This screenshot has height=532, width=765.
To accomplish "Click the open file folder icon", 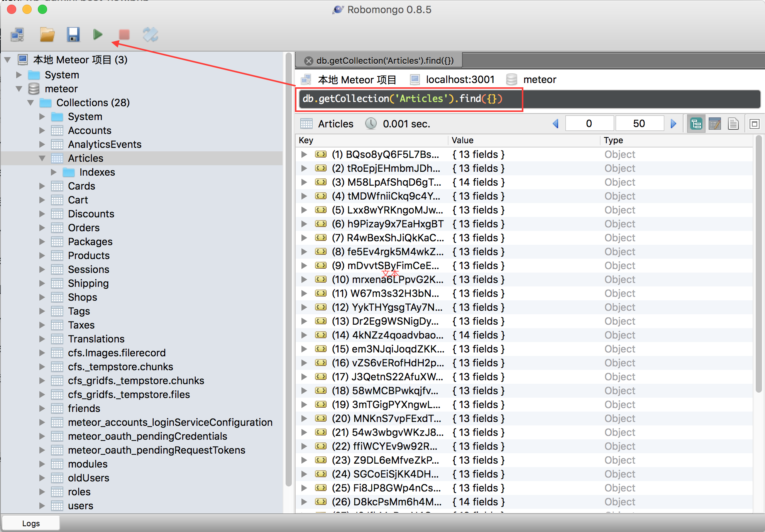I will coord(47,35).
